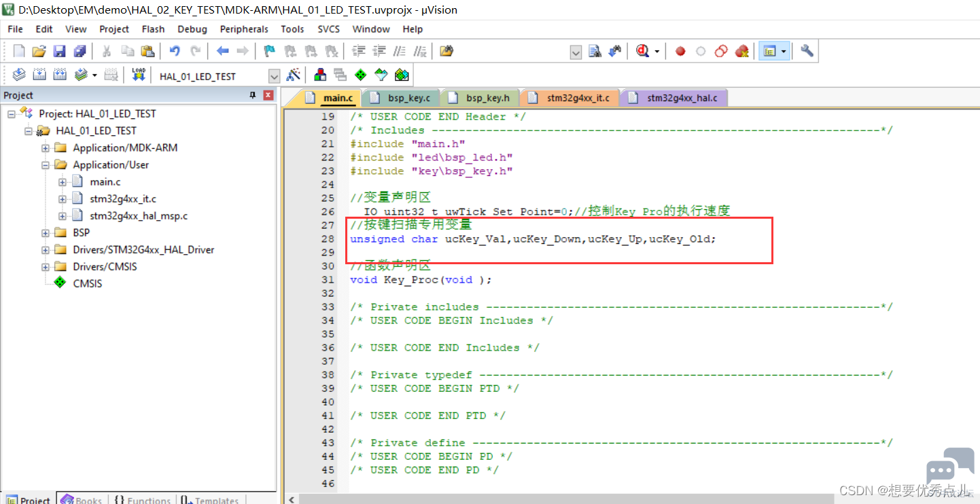Click the Undo arrow icon
980x504 pixels.
coord(175,51)
